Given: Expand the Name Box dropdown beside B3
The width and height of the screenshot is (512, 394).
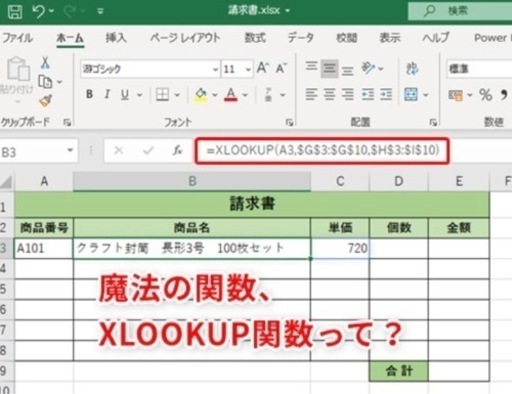Looking at the screenshot, I should (70, 151).
